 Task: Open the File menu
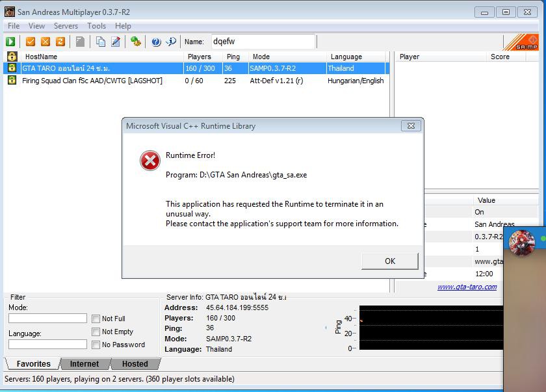pyautogui.click(x=14, y=26)
